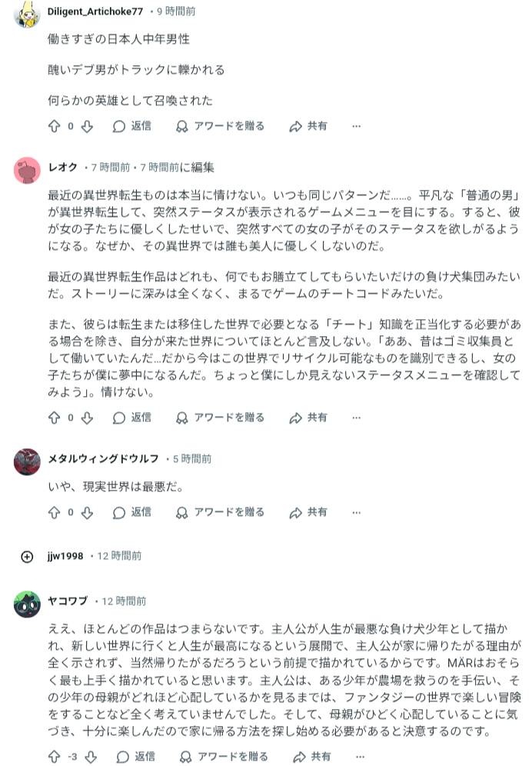Reply to メタルウィングドウルフ's comment
Image resolution: width=532 pixels, height=766 pixels.
tap(131, 512)
